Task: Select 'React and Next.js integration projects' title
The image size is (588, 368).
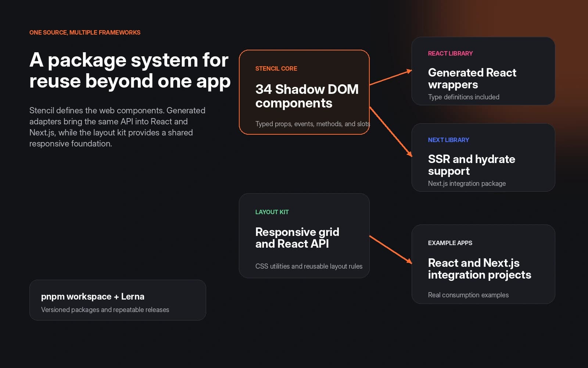Action: tap(480, 269)
